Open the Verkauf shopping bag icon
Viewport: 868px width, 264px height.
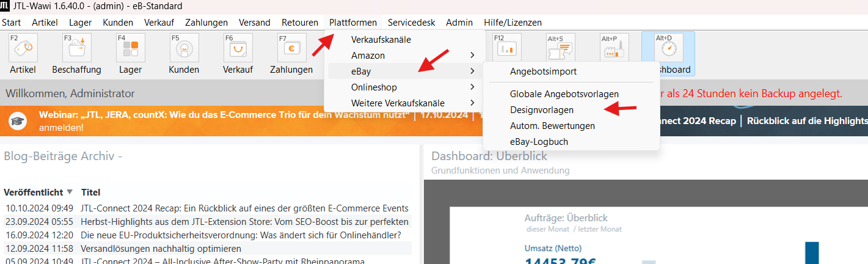238,48
